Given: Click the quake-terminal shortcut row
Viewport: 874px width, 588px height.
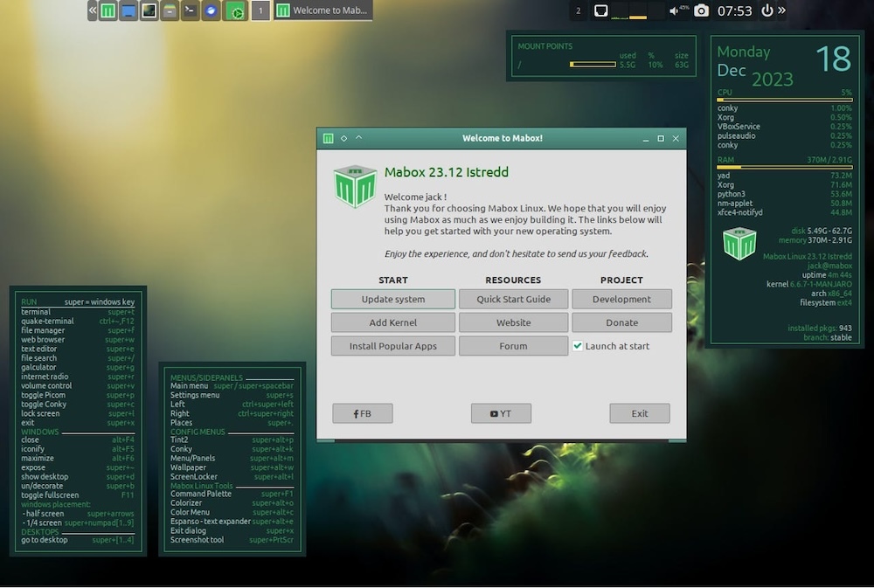Looking at the screenshot, I should tap(78, 321).
